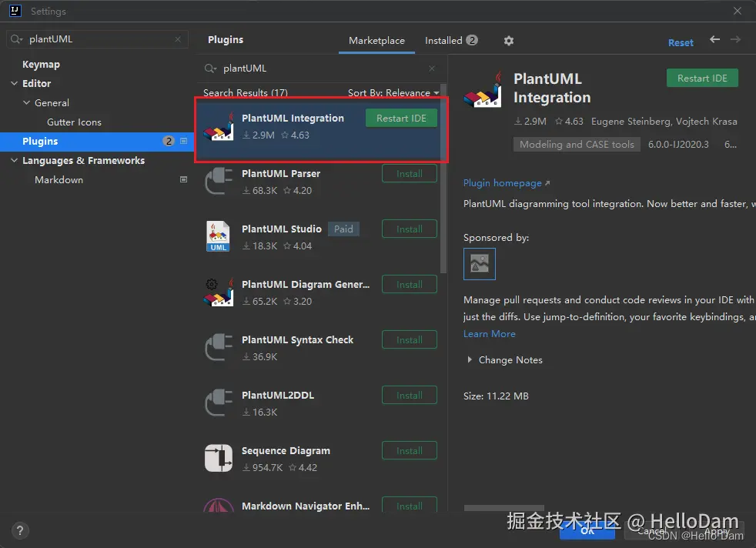Click the IntelliJ logo in title bar
756x548 pixels.
[x=15, y=11]
